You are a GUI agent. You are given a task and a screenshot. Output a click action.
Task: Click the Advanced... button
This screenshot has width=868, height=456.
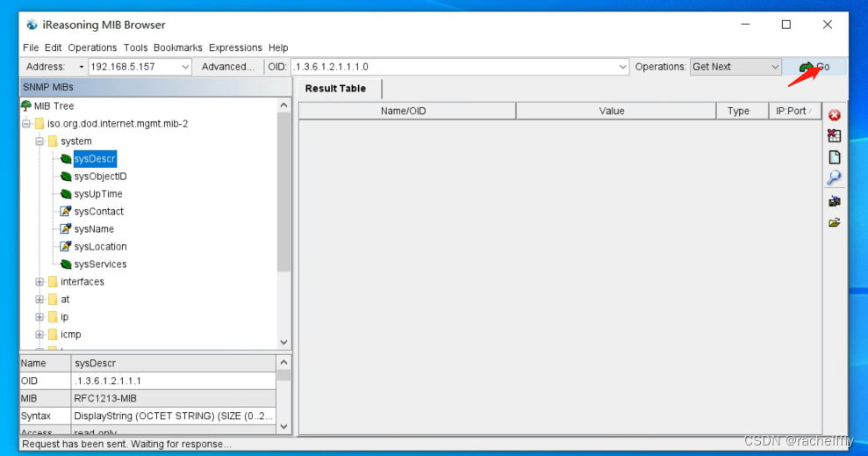pos(228,67)
